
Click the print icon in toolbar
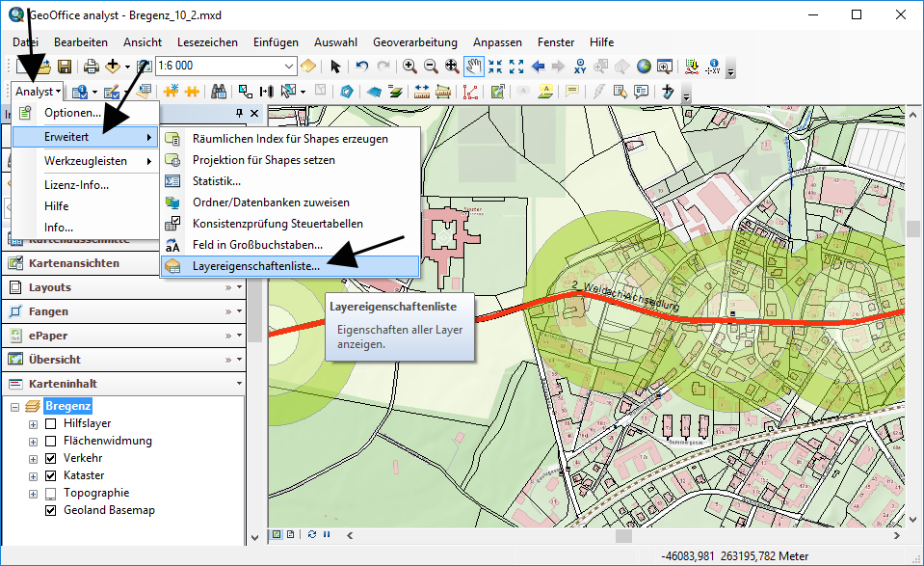click(x=92, y=67)
